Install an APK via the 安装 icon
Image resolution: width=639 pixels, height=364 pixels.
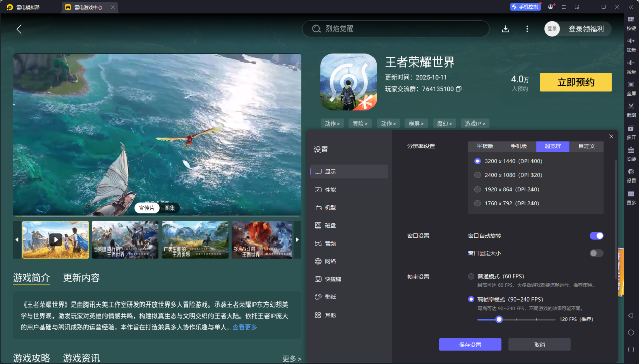(631, 153)
